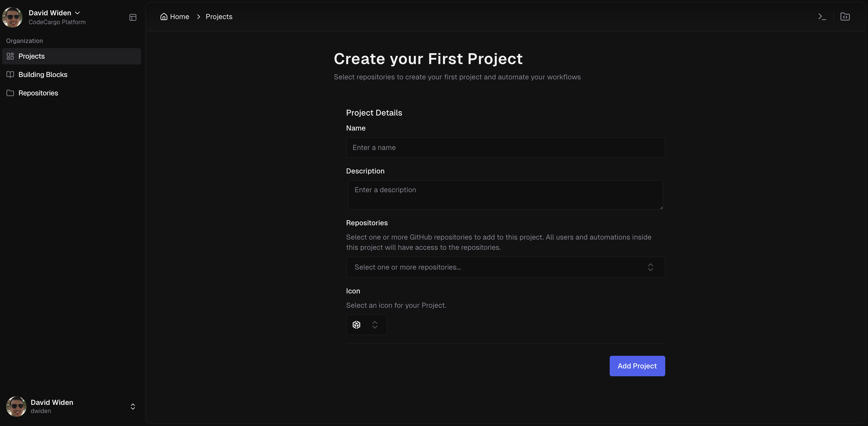Viewport: 868px width, 426px height.
Task: Open the repositories selection dropdown
Action: pos(505,267)
